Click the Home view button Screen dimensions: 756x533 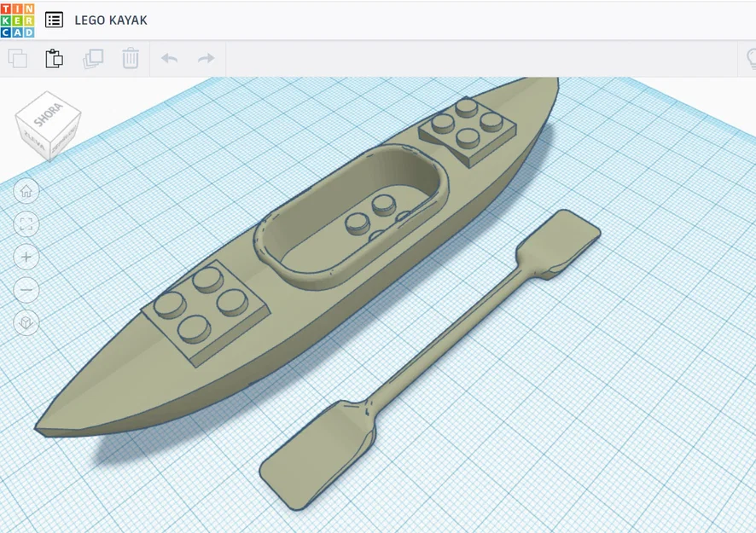coord(26,191)
